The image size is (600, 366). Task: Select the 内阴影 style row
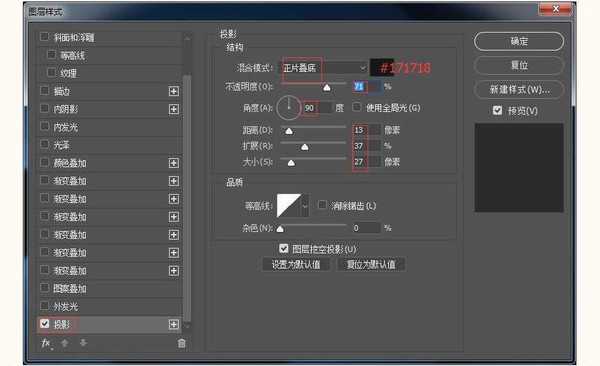click(109, 109)
